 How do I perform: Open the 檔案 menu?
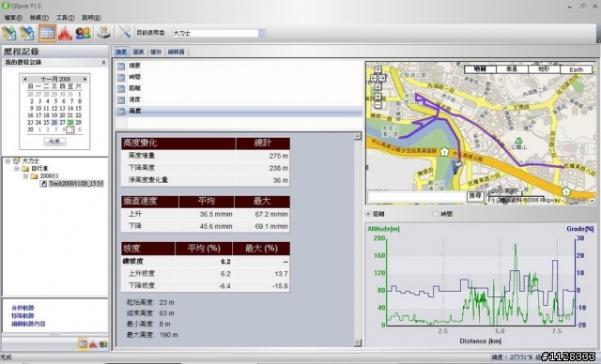tap(13, 18)
